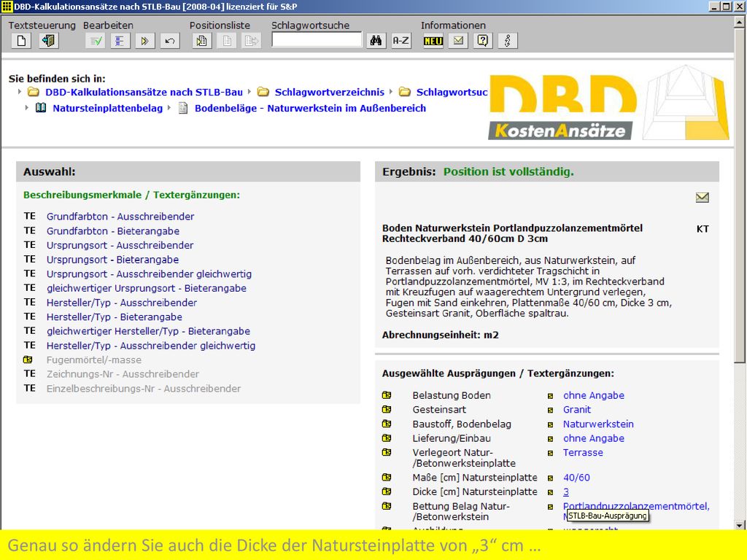Select Ursprungsort - Ausschreibender gleichwertig
Screen dimensions: 747x560
(x=149, y=274)
